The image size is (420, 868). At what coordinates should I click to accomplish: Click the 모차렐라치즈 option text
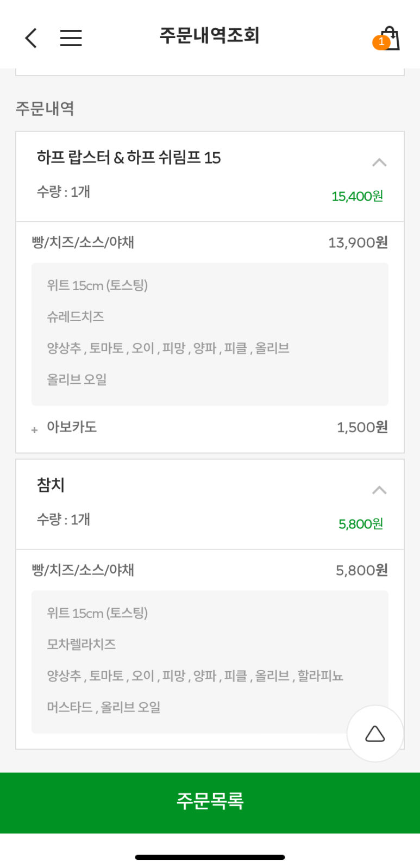82,645
